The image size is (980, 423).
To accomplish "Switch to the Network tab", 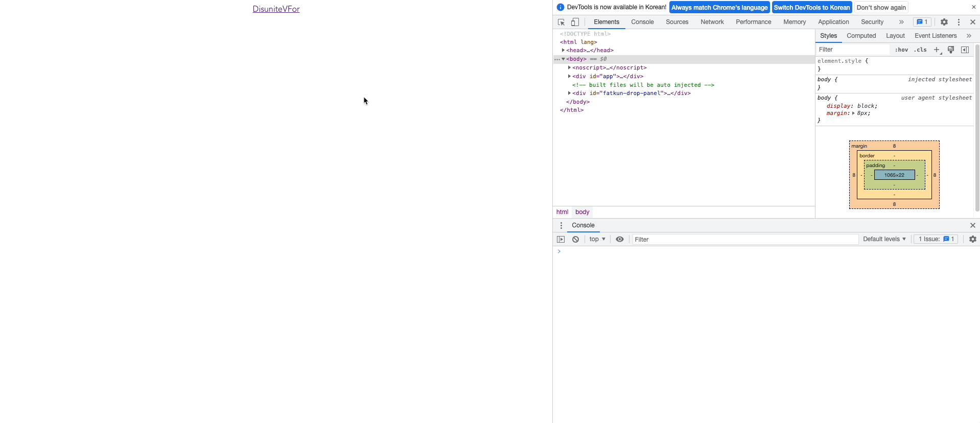I will 712,22.
